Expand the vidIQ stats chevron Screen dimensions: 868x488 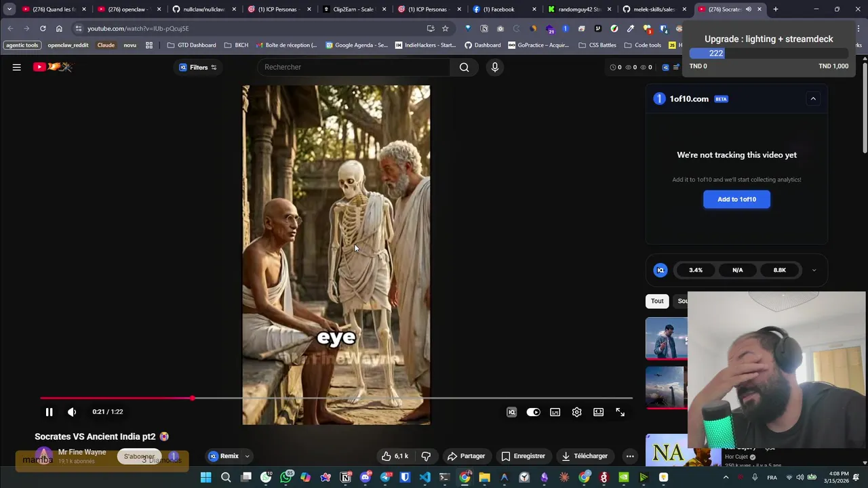[x=814, y=270]
